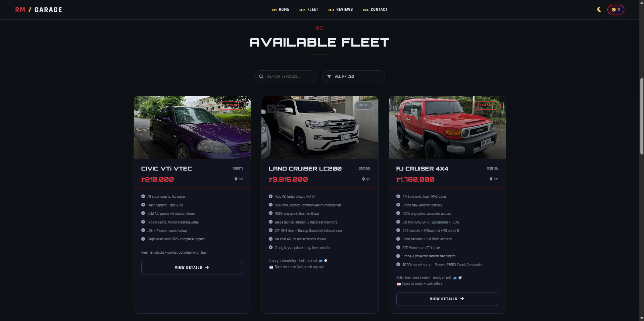Click the arrow icon on Civic's View Details

click(x=207, y=267)
